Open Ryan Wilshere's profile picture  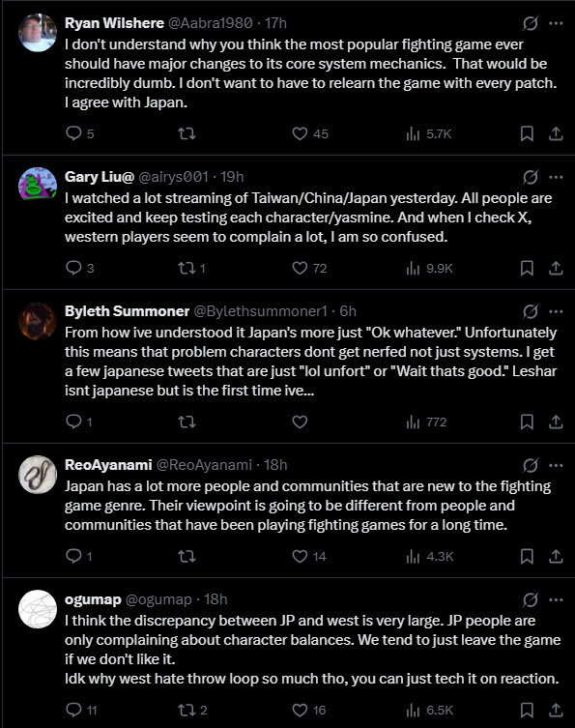[38, 33]
